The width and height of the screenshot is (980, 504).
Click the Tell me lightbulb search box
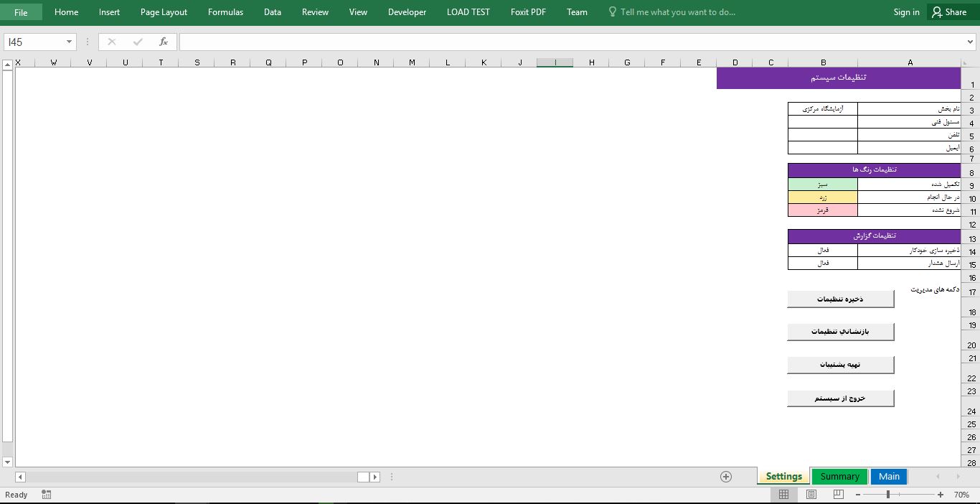677,12
